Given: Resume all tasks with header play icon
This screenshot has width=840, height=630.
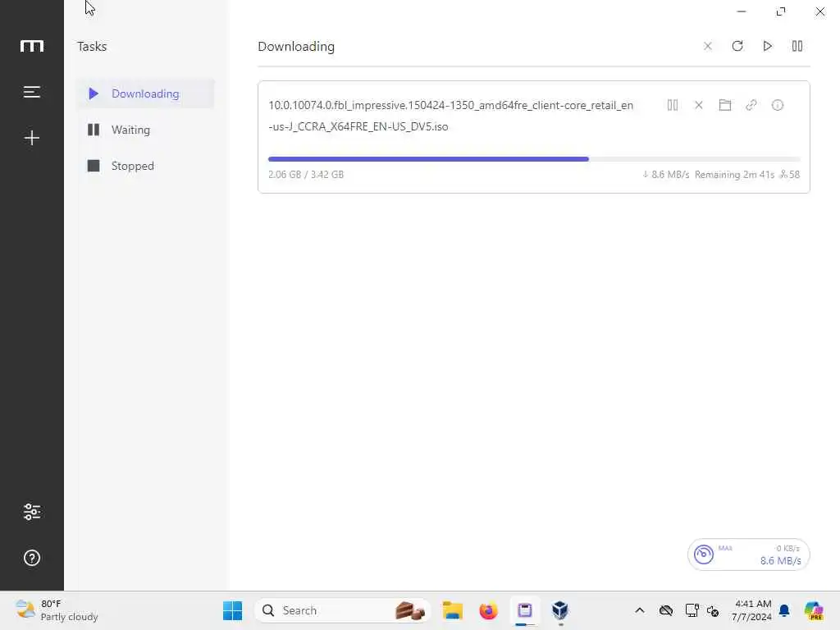Looking at the screenshot, I should pos(767,46).
